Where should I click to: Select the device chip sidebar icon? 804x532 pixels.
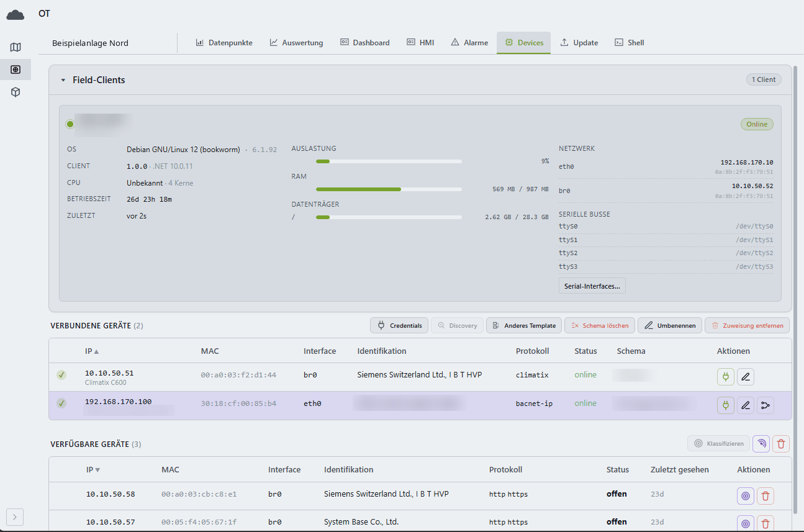[16, 70]
